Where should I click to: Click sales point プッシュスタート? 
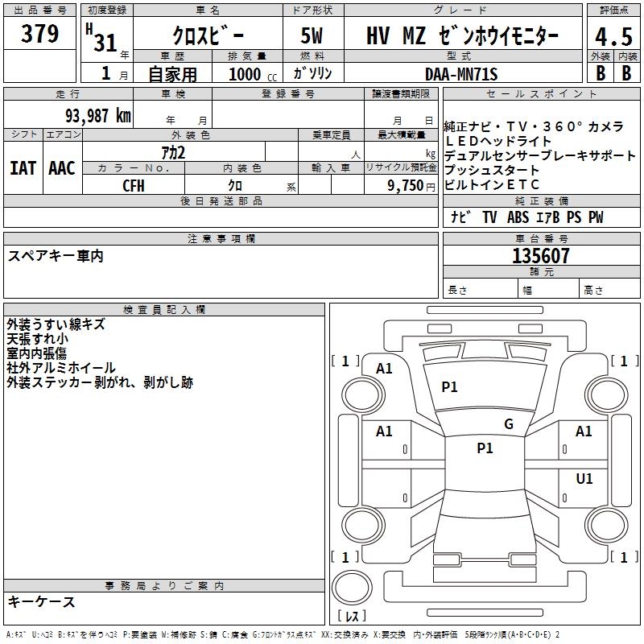pos(491,170)
